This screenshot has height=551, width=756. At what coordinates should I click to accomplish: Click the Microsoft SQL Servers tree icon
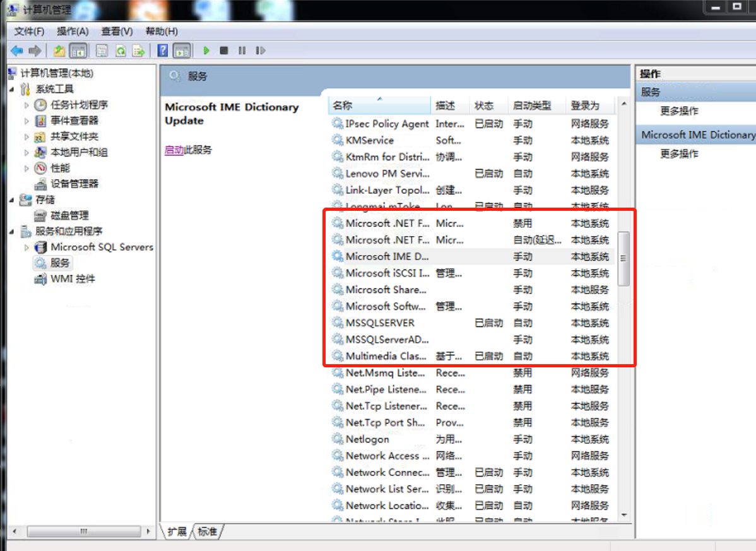pyautogui.click(x=40, y=247)
